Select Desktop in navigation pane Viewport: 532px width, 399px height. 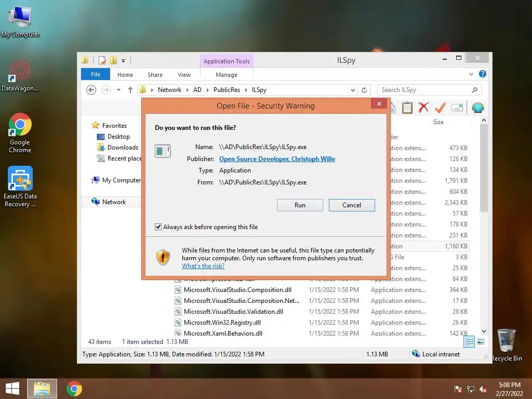[x=118, y=137]
